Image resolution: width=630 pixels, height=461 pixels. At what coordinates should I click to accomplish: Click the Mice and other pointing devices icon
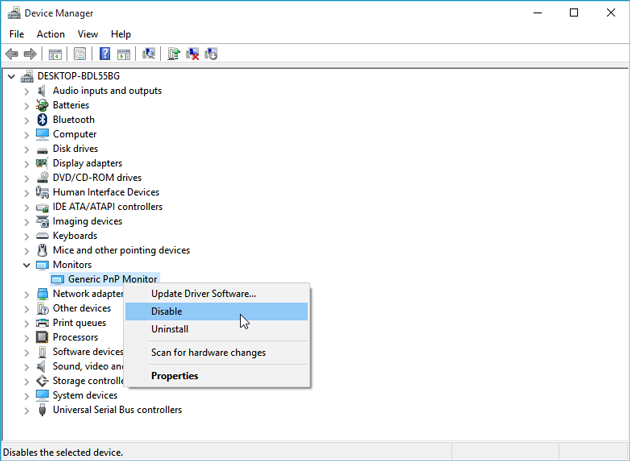pos(42,250)
